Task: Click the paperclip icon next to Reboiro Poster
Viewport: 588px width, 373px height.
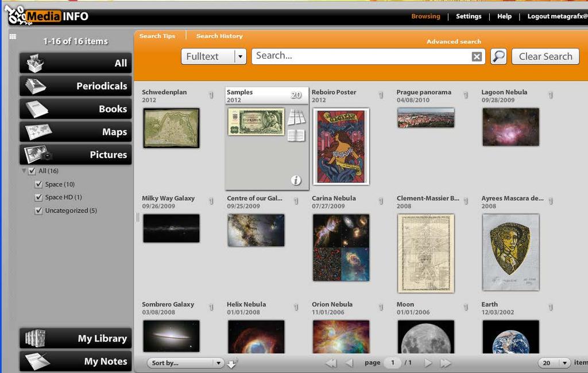Action: 381,95
